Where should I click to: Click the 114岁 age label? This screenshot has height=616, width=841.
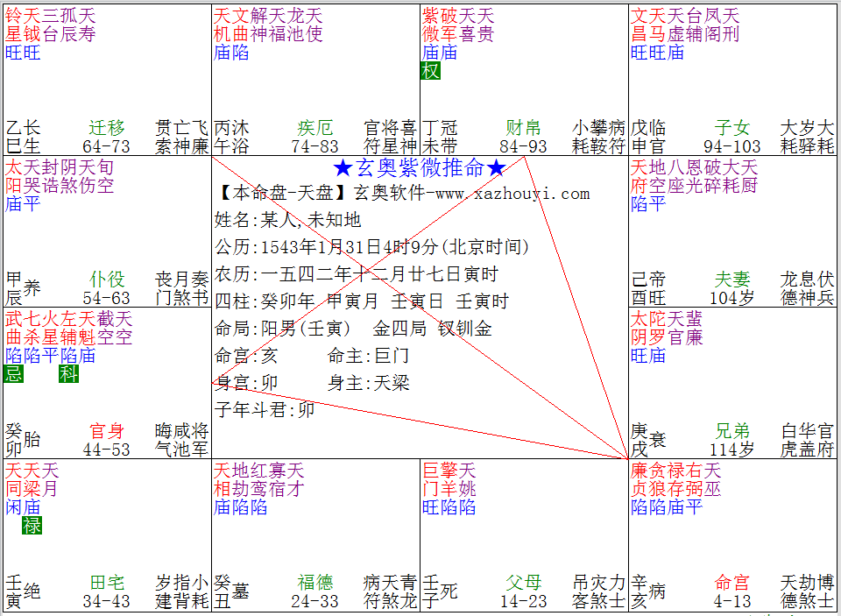click(x=731, y=450)
